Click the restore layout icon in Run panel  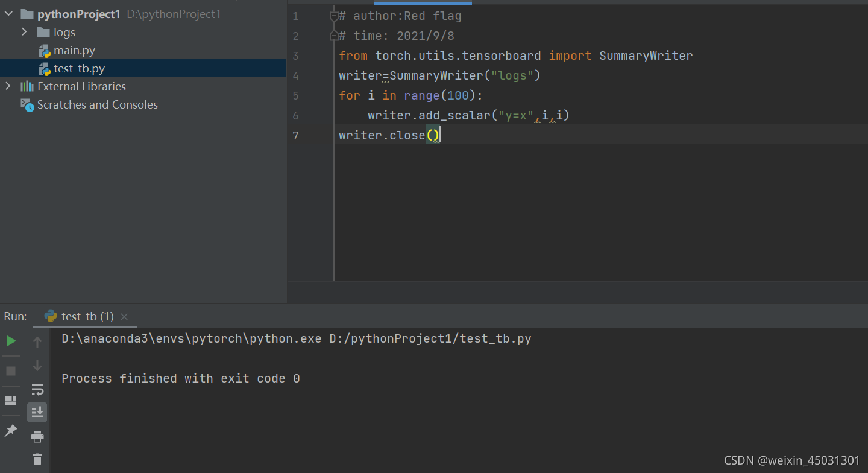point(11,400)
